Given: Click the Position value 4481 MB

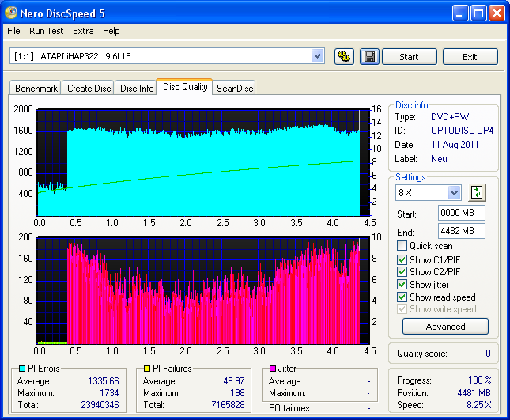Looking at the screenshot, I should [x=474, y=393].
